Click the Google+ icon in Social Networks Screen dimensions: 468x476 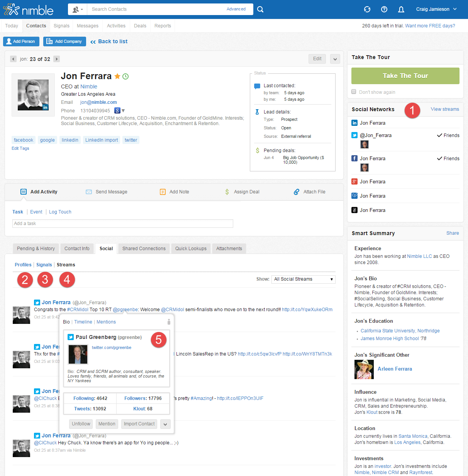[x=354, y=181]
